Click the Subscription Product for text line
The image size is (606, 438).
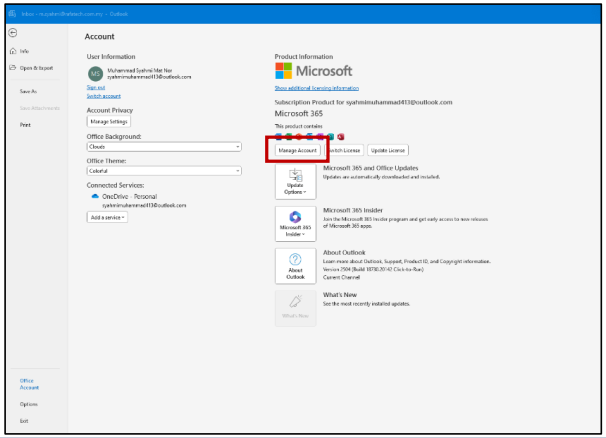pyautogui.click(x=363, y=102)
